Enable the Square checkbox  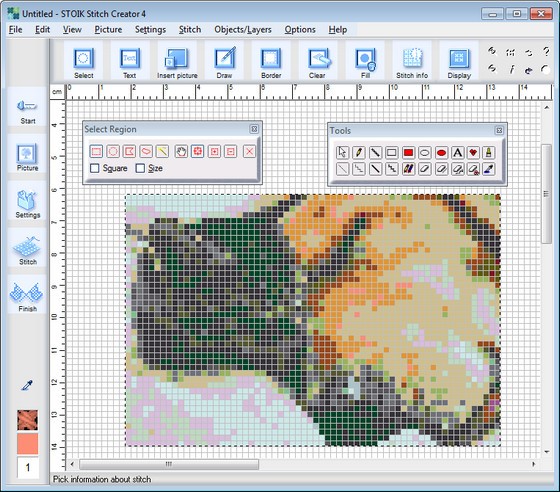pyautogui.click(x=94, y=168)
